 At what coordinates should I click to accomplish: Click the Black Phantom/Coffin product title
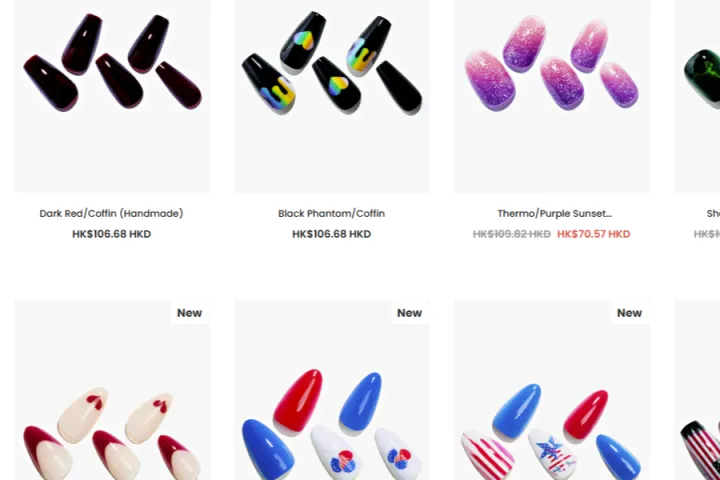click(332, 214)
